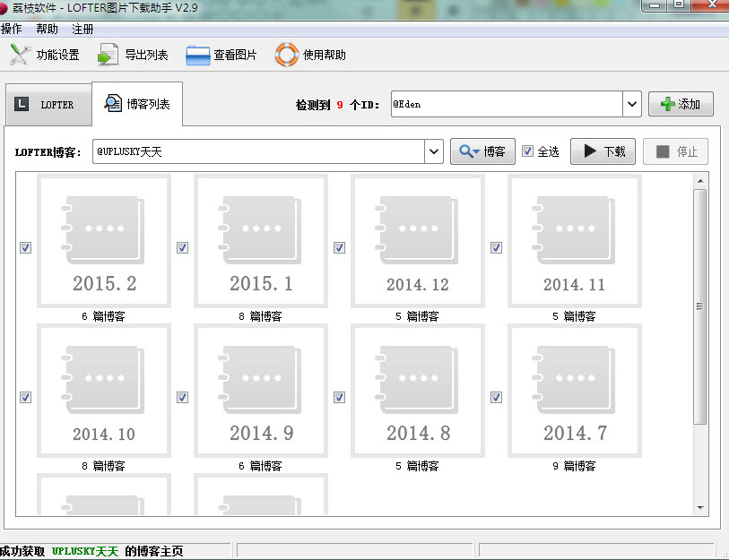The height and width of the screenshot is (560, 729).
Task: Open the 查看图片 folder icon
Action: click(197, 56)
